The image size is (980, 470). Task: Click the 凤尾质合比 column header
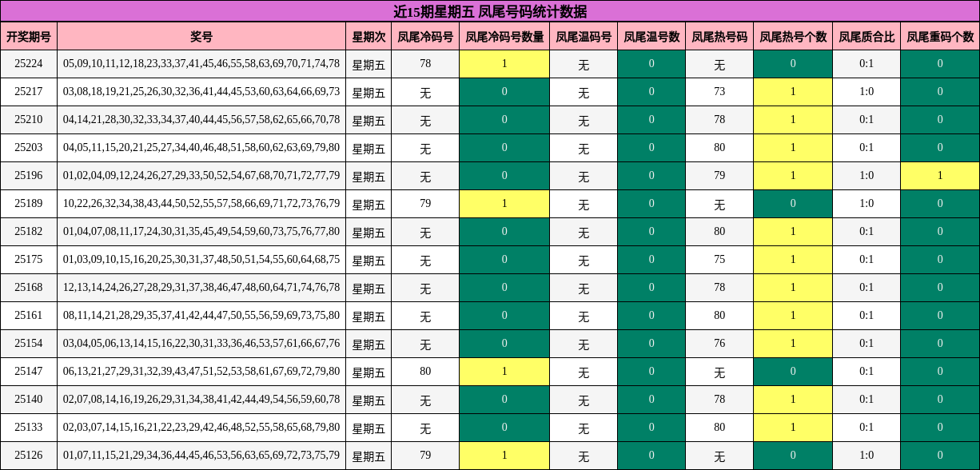click(866, 36)
